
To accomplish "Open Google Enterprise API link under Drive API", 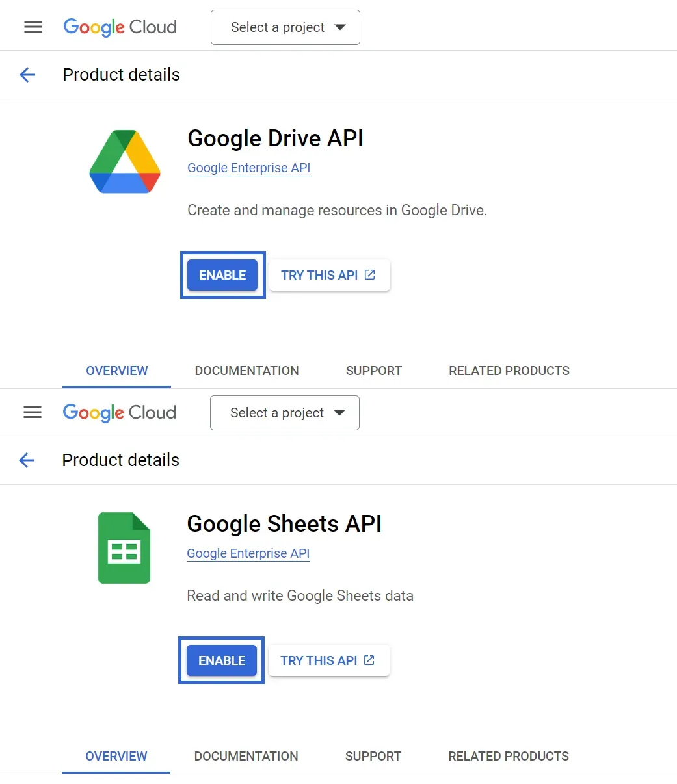I will coord(248,168).
